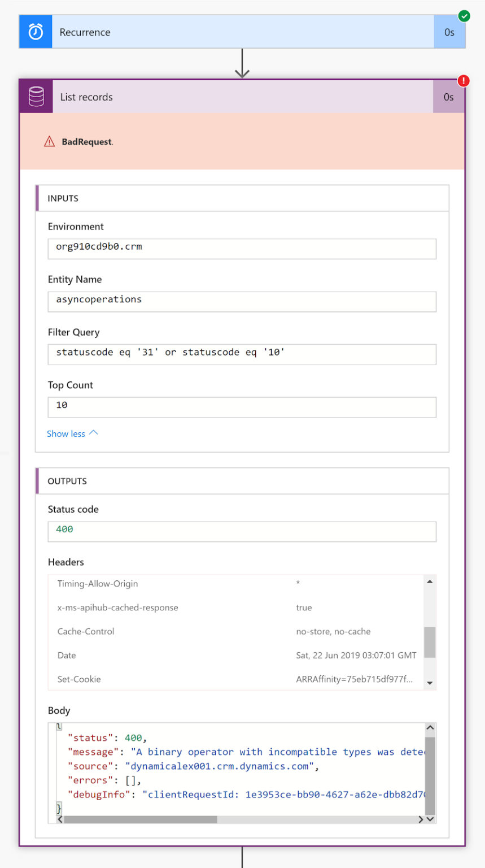This screenshot has height=868, width=485.
Task: Click the green success checkmark on Recurrence
Action: pos(464,16)
